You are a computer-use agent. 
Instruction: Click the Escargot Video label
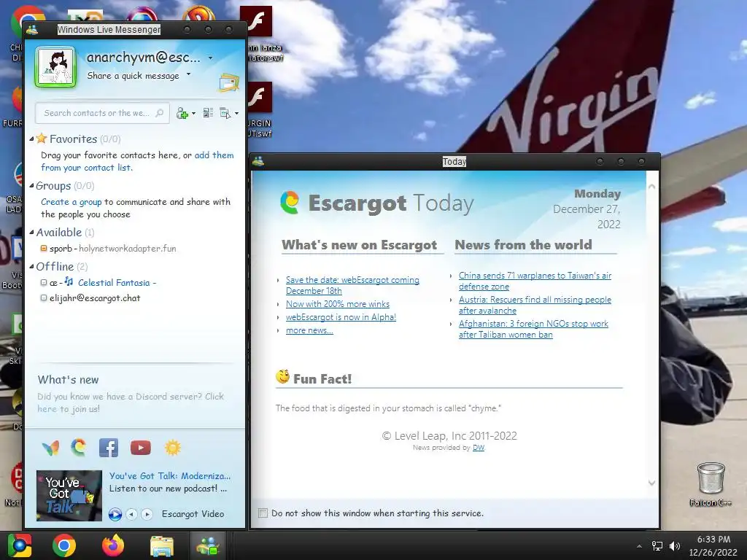pyautogui.click(x=193, y=514)
